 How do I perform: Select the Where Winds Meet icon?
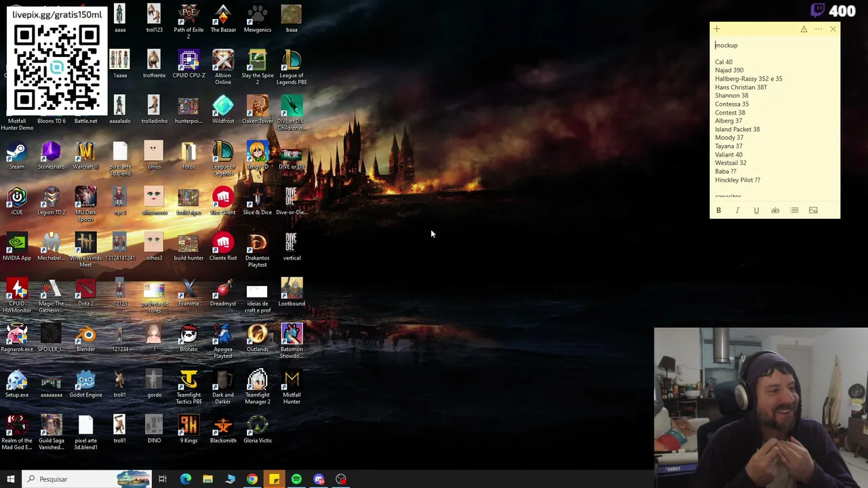85,249
